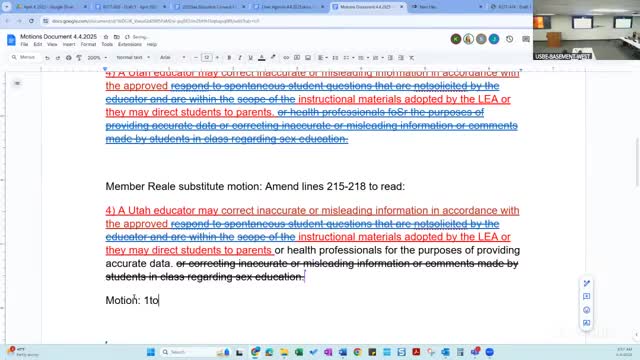This screenshot has width=640, height=360.
Task: Open File Explorer from taskbar
Action: [x=284, y=352]
